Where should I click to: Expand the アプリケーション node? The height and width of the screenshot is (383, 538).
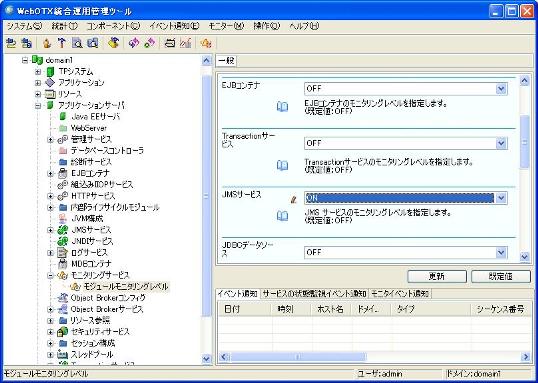[38, 83]
